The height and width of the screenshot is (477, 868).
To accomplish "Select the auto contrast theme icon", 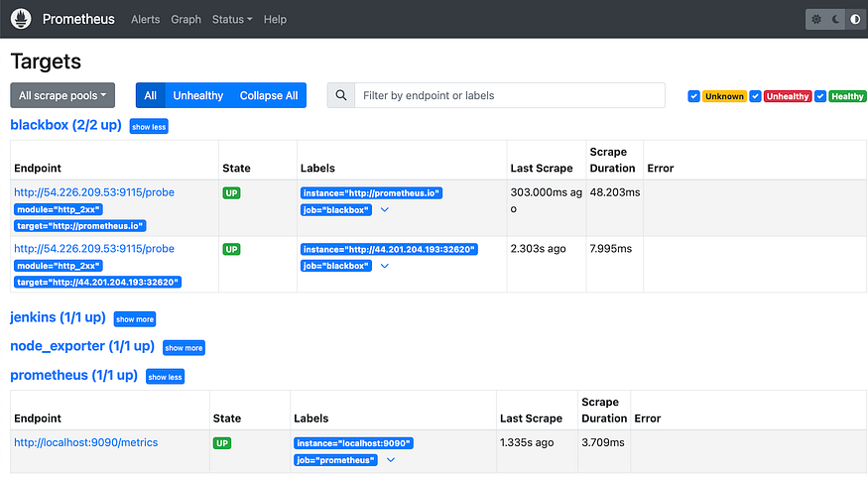I will pyautogui.click(x=855, y=20).
